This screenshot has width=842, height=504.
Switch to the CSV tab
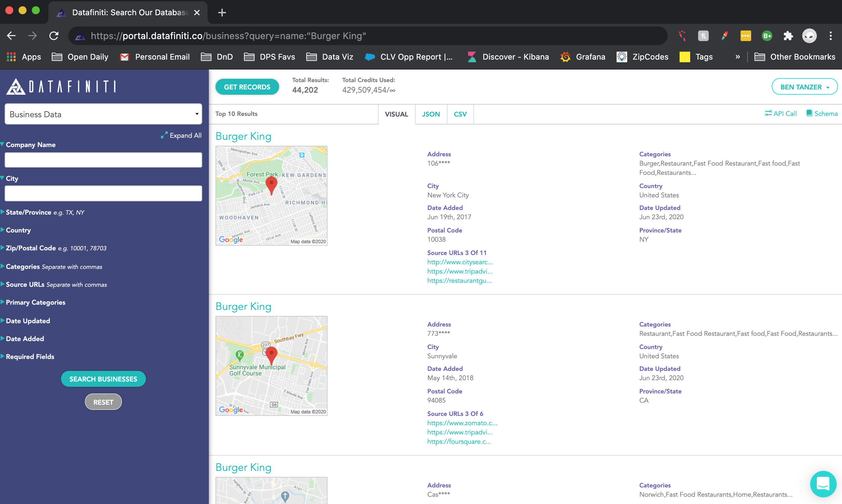click(460, 114)
